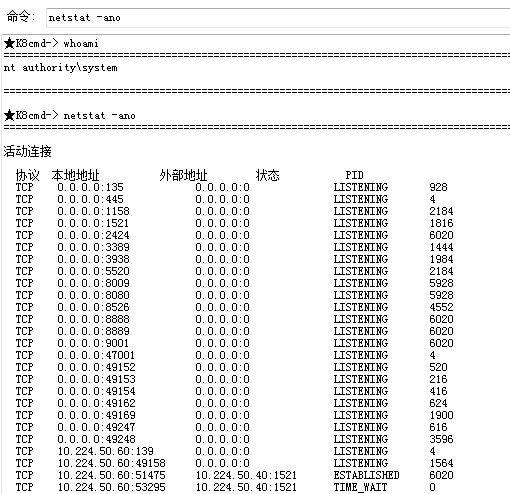The height and width of the screenshot is (494, 510).
Task: Click the local address 0.0.0.0:49162
Action: pos(96,403)
